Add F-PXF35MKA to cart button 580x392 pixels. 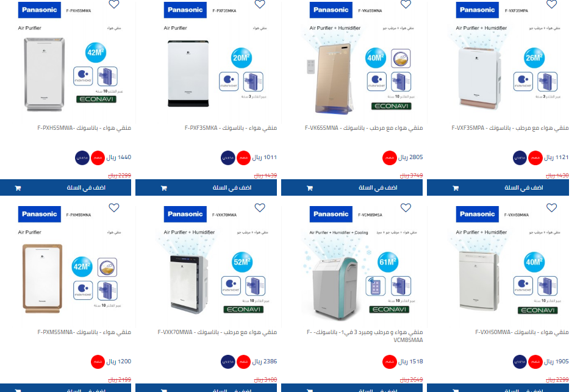[206, 188]
